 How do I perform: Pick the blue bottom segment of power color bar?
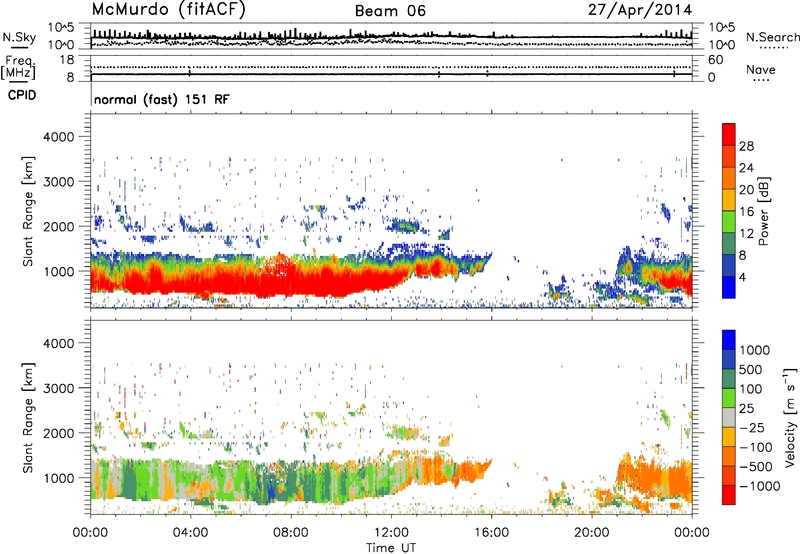point(729,287)
